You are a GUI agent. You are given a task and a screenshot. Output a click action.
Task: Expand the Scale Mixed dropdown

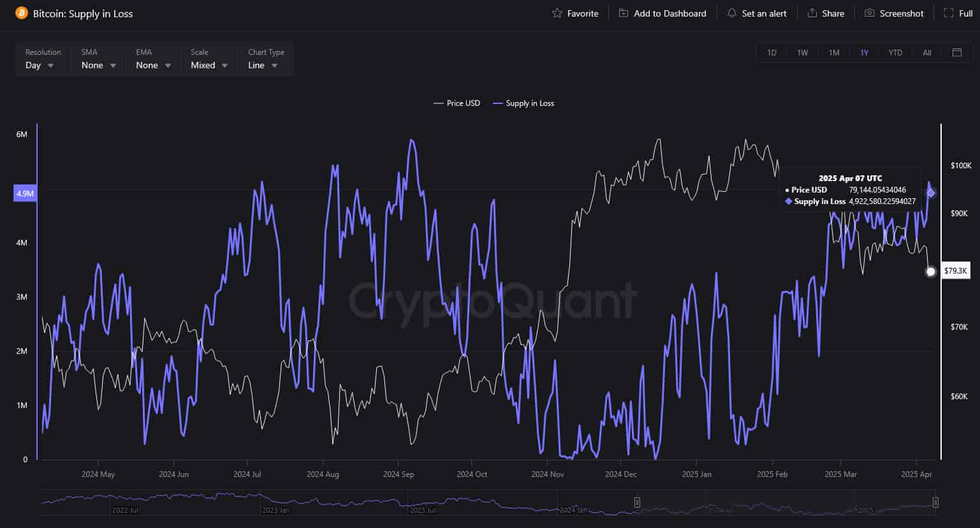[x=209, y=65]
